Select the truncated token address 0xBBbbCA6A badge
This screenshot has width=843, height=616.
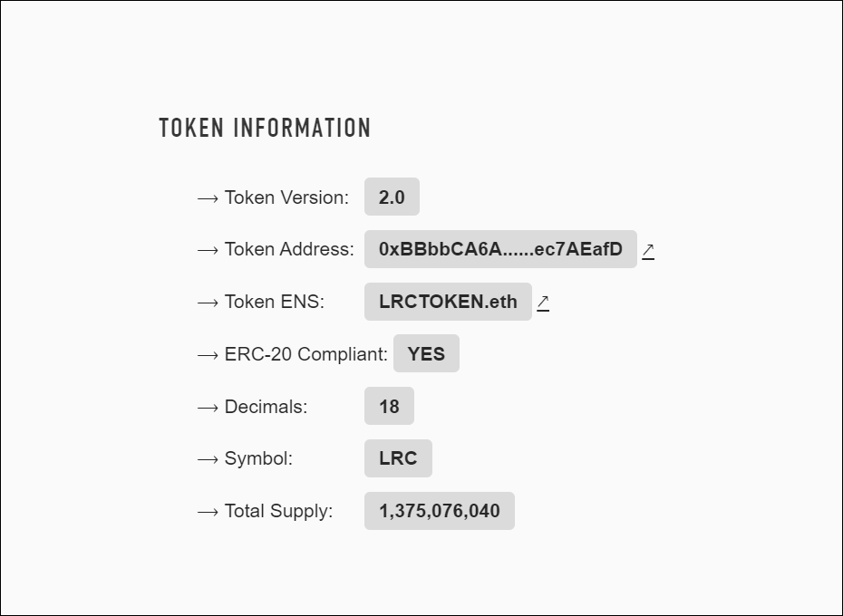pos(500,249)
